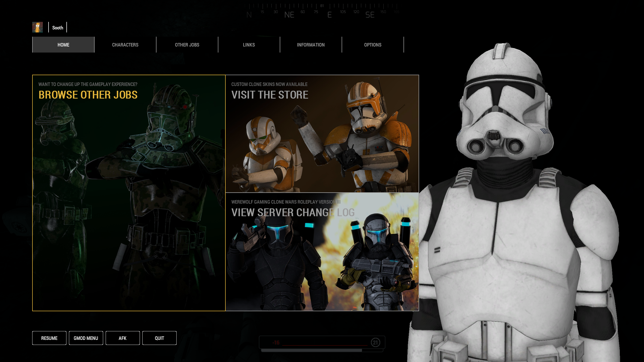Screen dimensions: 644x362
Task: Open the View Server Change Log card
Action: [322, 252]
